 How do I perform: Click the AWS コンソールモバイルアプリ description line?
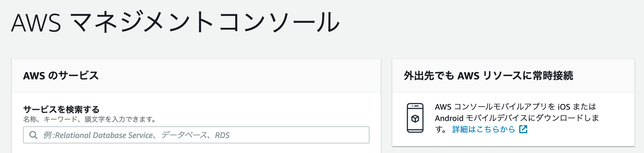click(515, 107)
